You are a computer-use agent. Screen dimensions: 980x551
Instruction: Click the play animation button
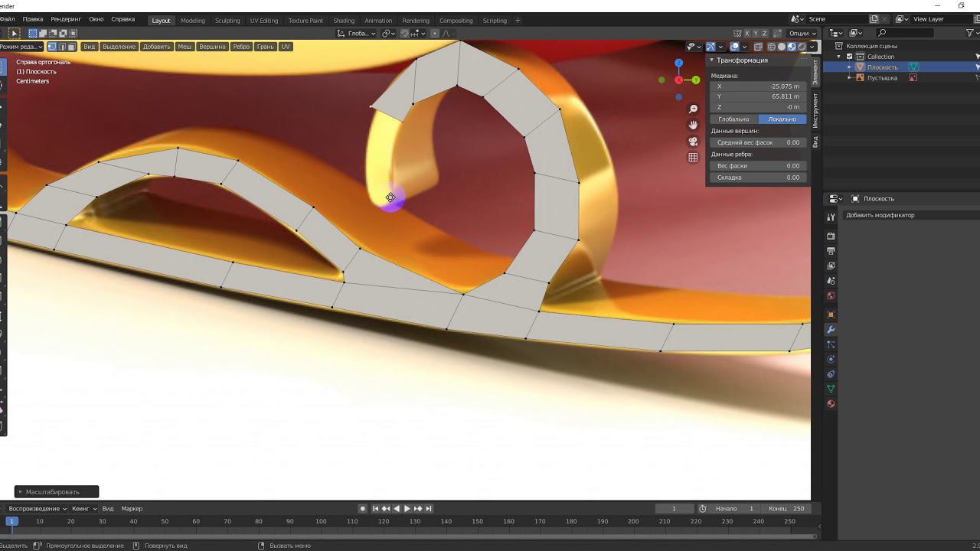coord(407,509)
